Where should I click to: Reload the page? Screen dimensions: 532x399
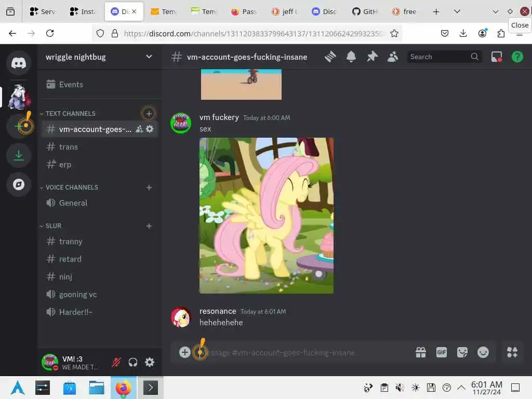click(x=50, y=33)
